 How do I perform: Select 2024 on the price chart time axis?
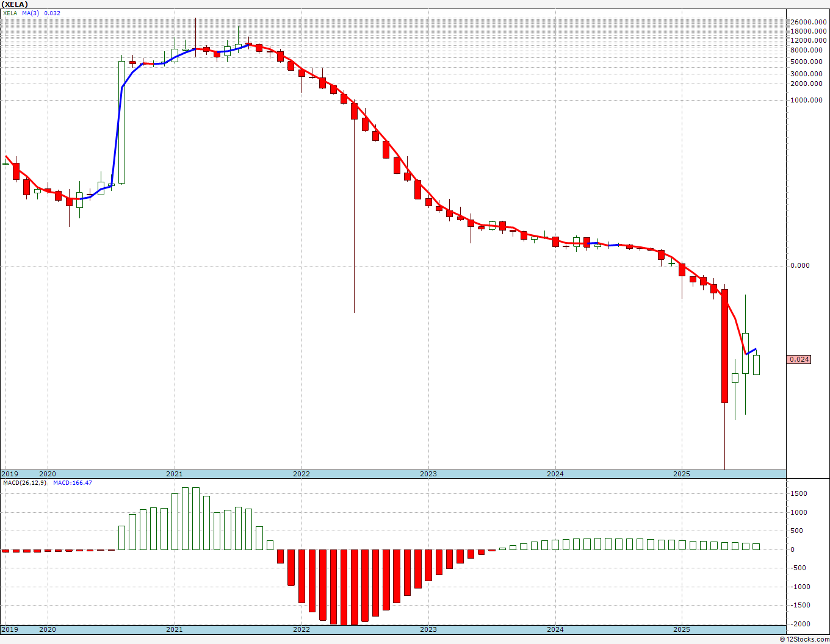click(555, 474)
